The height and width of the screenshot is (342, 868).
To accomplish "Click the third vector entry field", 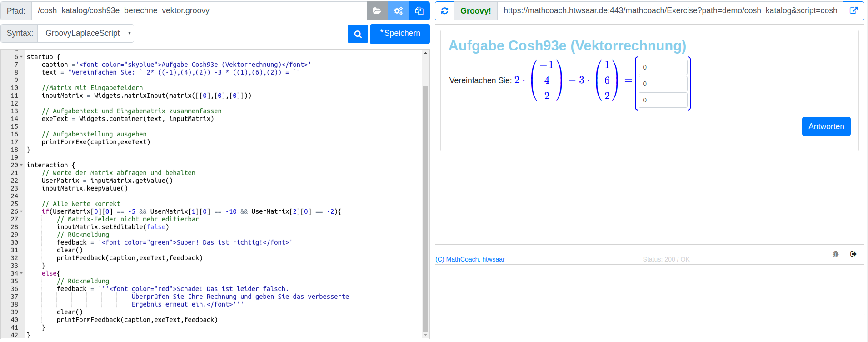I will click(663, 100).
